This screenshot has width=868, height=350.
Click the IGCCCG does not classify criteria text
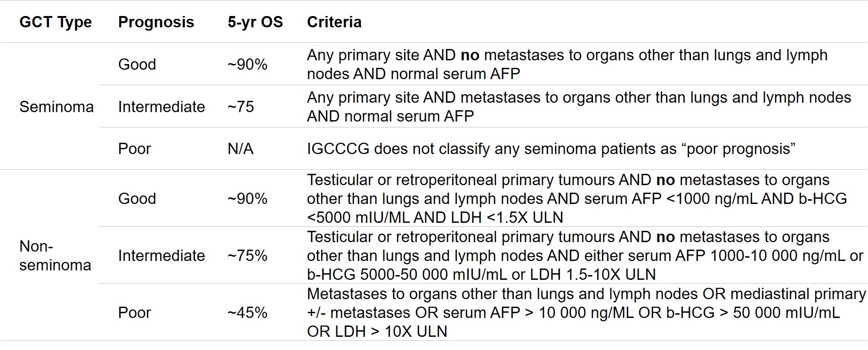(551, 149)
